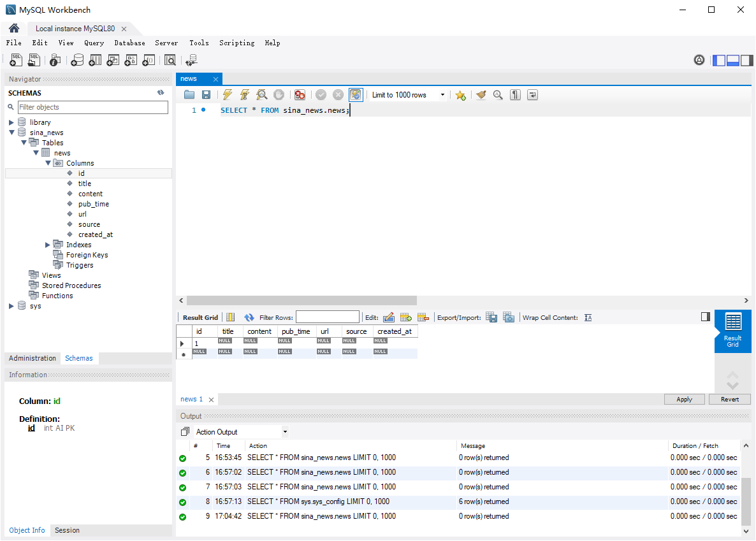Toggle left sidebar panel visibility
Image resolution: width=756 pixels, height=541 pixels.
click(x=719, y=61)
